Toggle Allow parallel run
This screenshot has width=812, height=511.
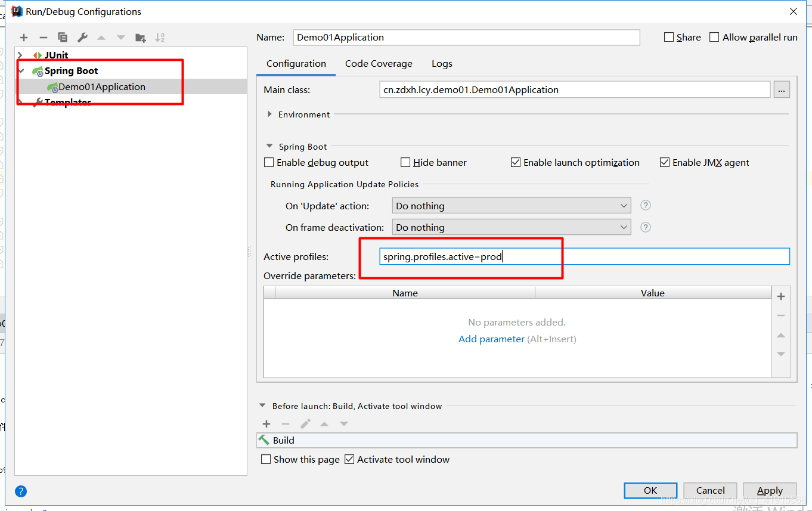[714, 37]
